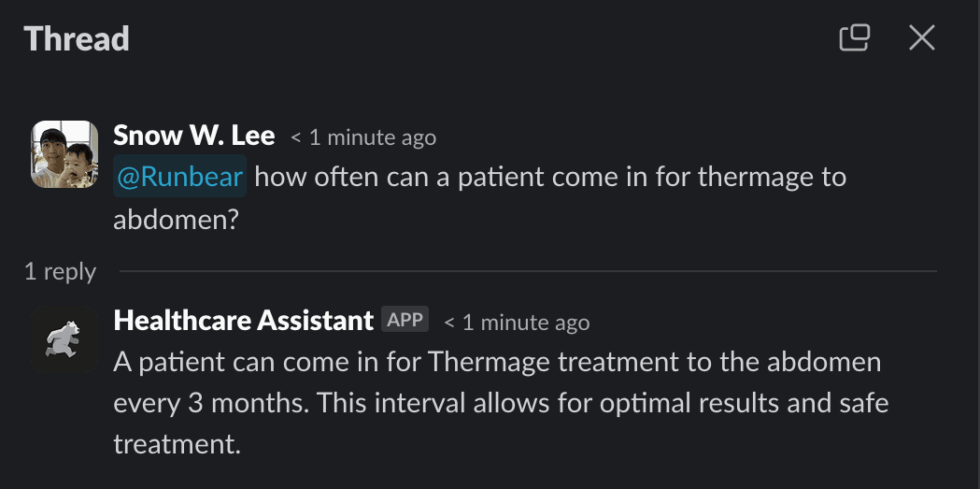Click timestamp on Healthcare Assistant's reply

517,323
